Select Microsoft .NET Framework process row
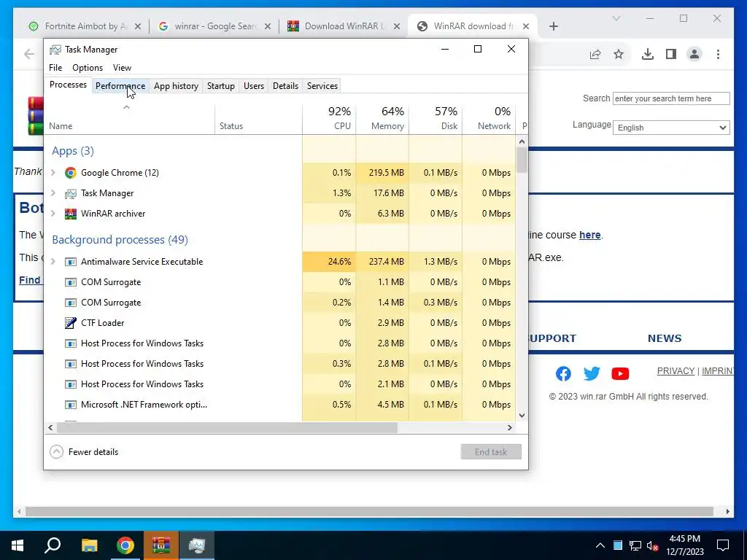The width and height of the screenshot is (747, 560). (x=280, y=405)
